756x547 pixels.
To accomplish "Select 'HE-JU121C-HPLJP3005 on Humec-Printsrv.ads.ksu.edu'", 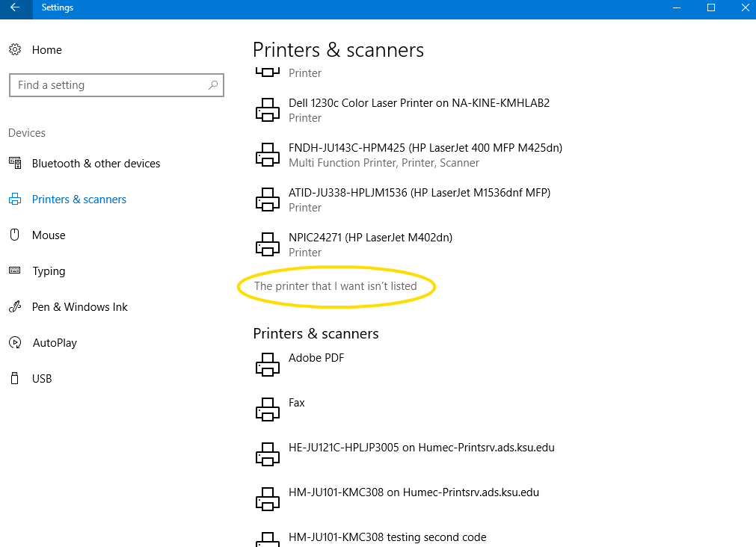I will 422,448.
